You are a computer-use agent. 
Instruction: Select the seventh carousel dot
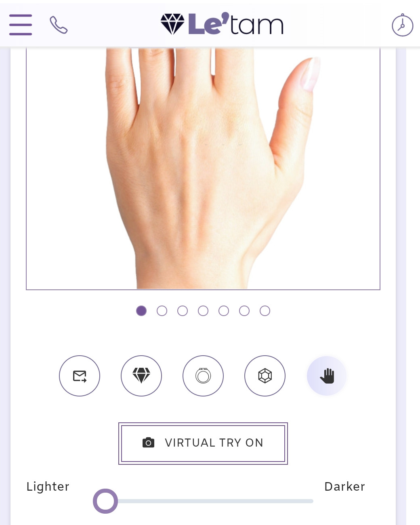tap(265, 311)
